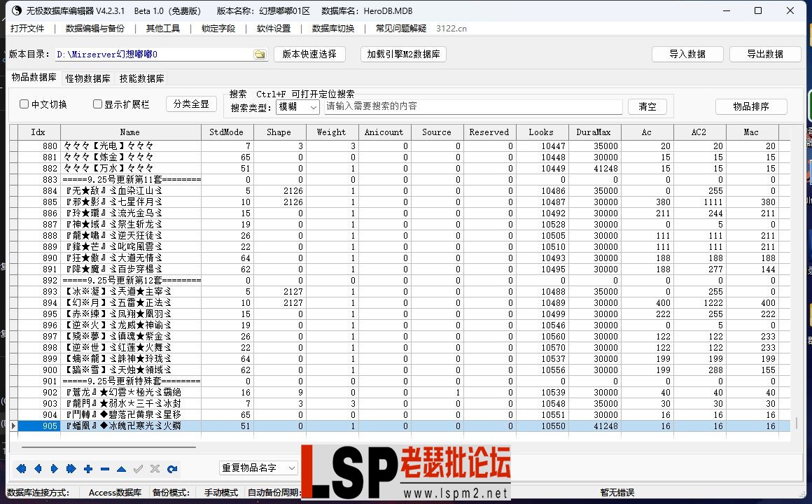Click the next record arrow icon
The image size is (812, 504).
coord(54,469)
